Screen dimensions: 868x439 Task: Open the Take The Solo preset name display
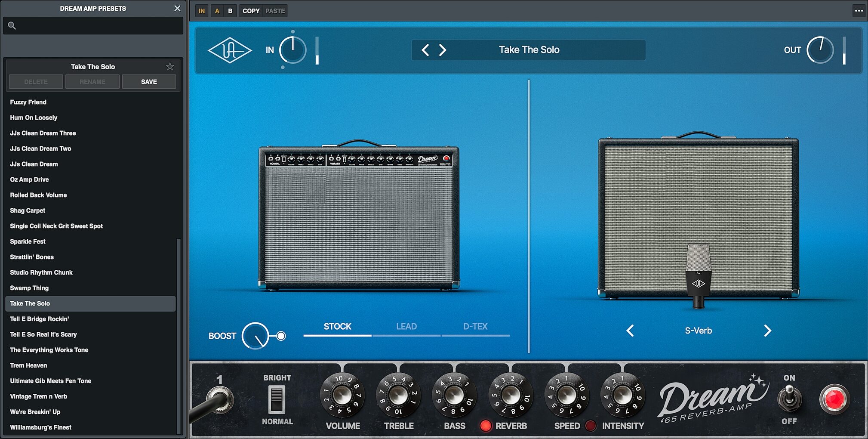tap(529, 50)
